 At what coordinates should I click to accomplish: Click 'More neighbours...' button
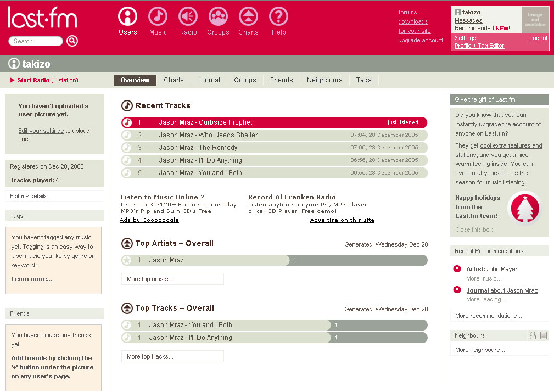click(500, 350)
